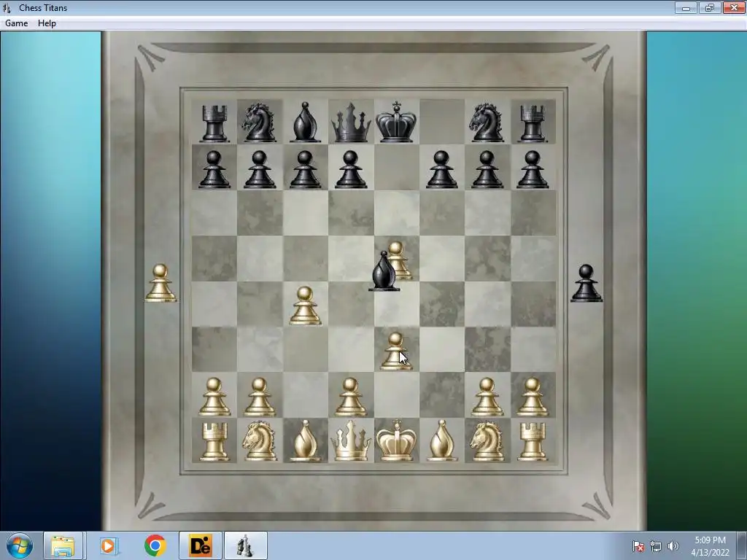Click the captured black pawn right of board
Screen dimensions: 747x560
587,284
